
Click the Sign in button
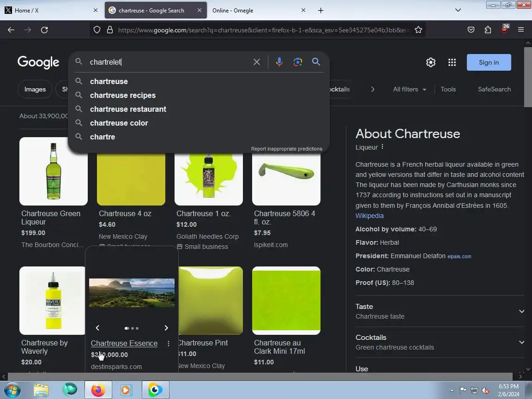(489, 62)
